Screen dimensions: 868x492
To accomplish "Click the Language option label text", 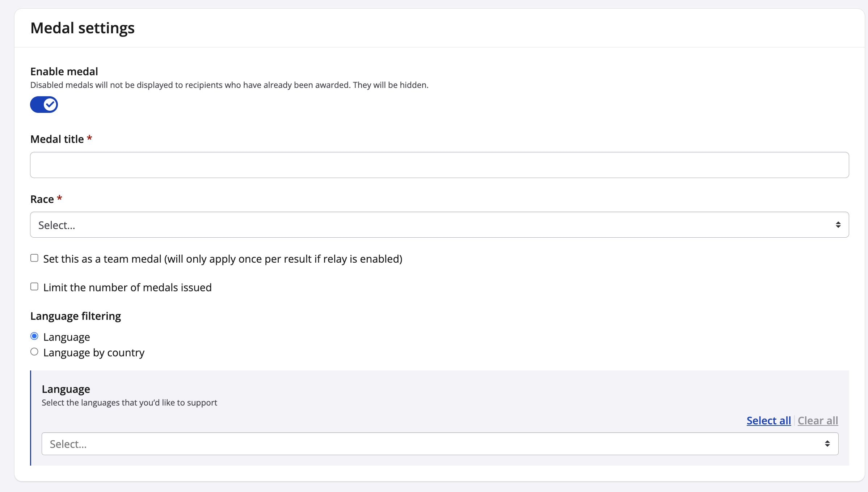I will (67, 337).
